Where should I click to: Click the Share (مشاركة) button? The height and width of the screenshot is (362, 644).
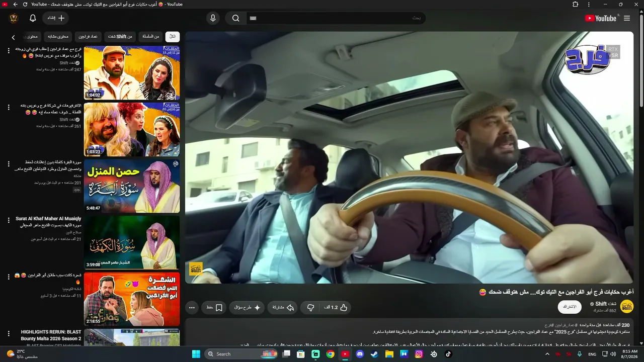click(x=283, y=307)
